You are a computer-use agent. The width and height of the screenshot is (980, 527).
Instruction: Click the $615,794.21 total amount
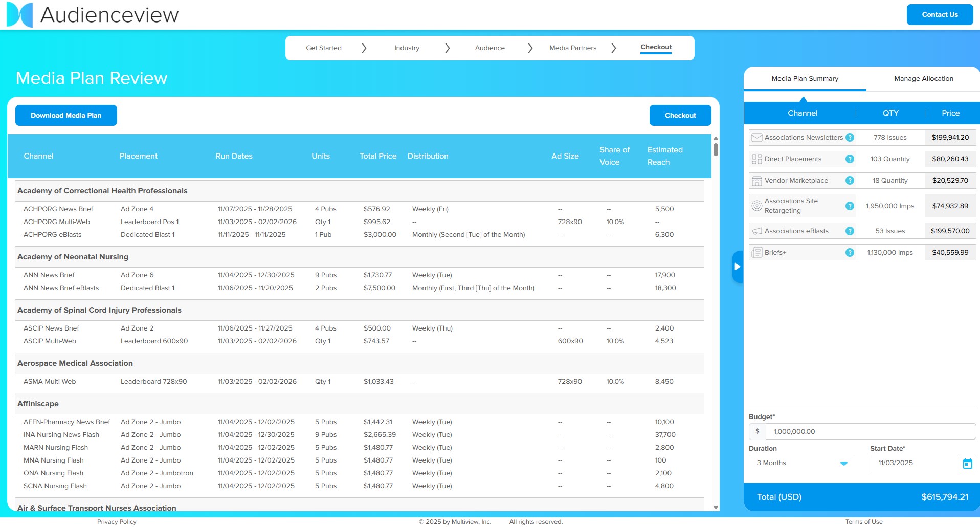point(945,497)
